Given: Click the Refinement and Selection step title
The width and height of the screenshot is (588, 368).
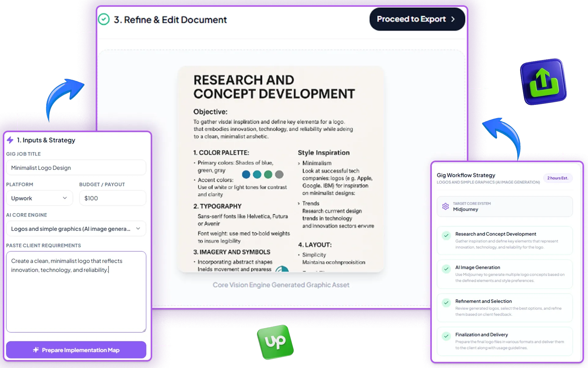Looking at the screenshot, I should coord(483,301).
